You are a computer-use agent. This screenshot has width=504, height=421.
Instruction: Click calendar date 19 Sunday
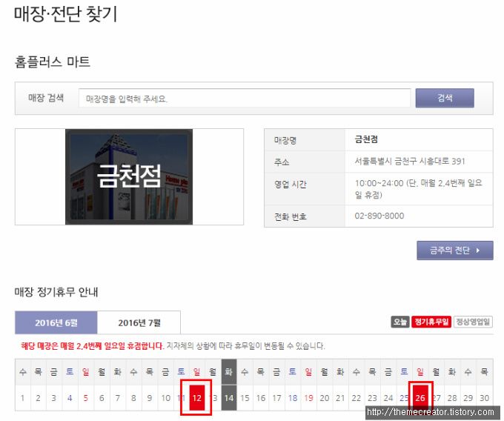308,398
